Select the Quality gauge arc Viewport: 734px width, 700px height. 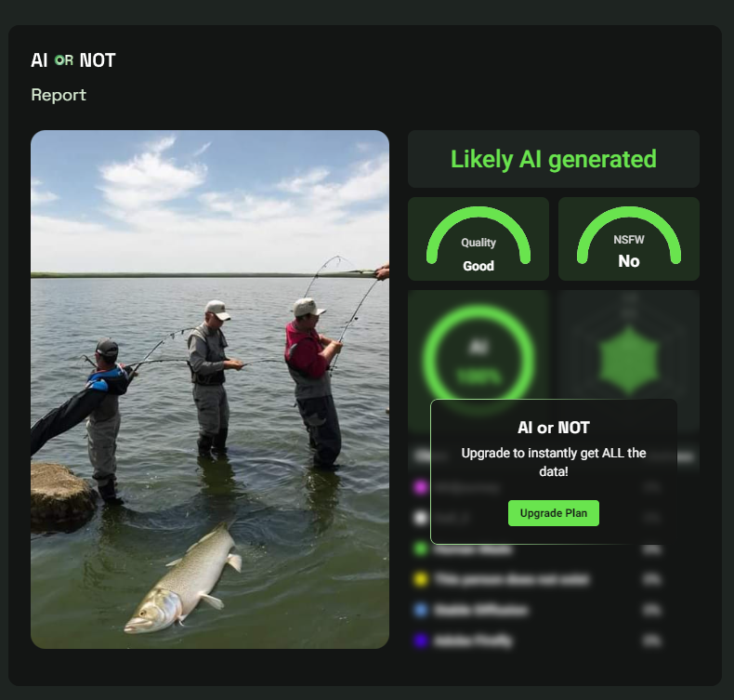point(478,234)
